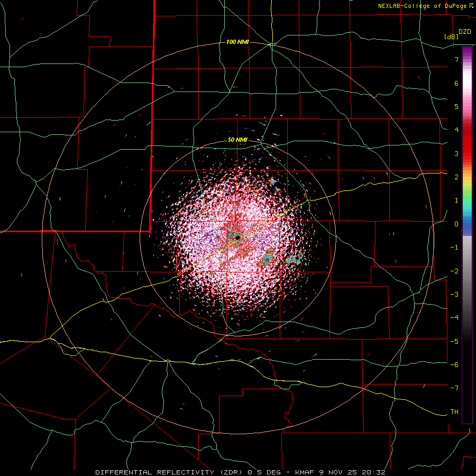Click the 2 dB tick label on the color scale
This screenshot has width=476, height=476.
click(456, 177)
